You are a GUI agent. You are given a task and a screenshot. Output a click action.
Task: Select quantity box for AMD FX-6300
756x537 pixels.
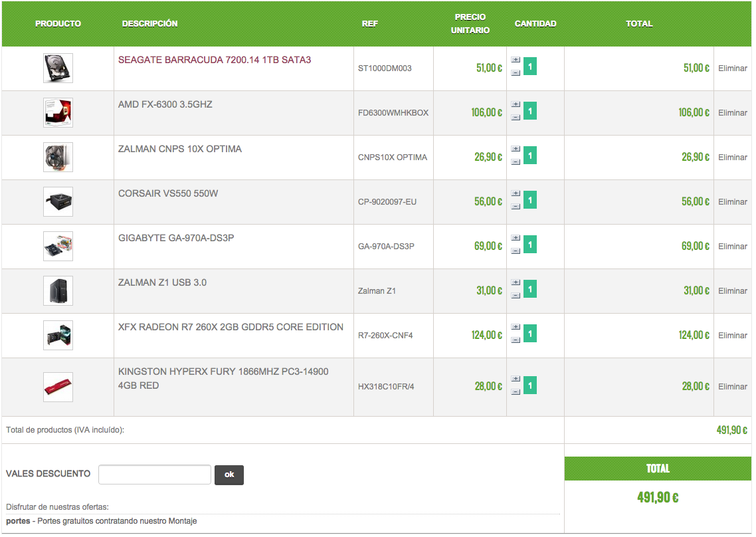pos(530,111)
